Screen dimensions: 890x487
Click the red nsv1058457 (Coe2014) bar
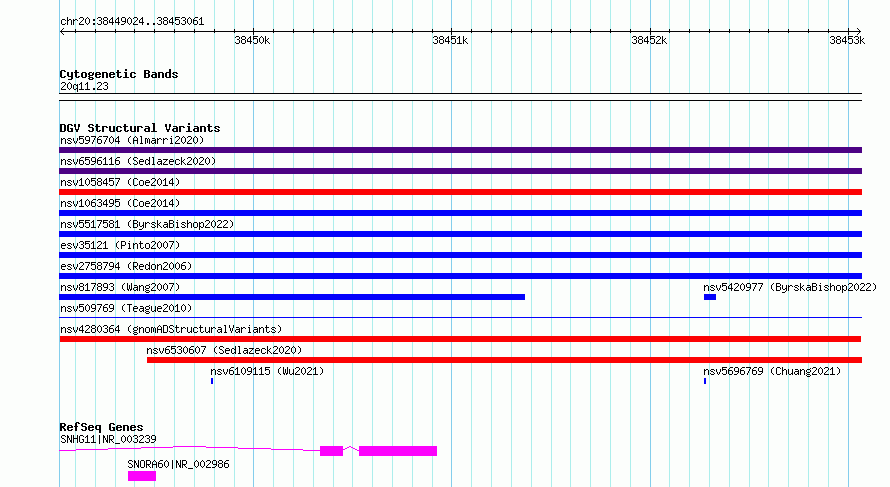tap(460, 192)
